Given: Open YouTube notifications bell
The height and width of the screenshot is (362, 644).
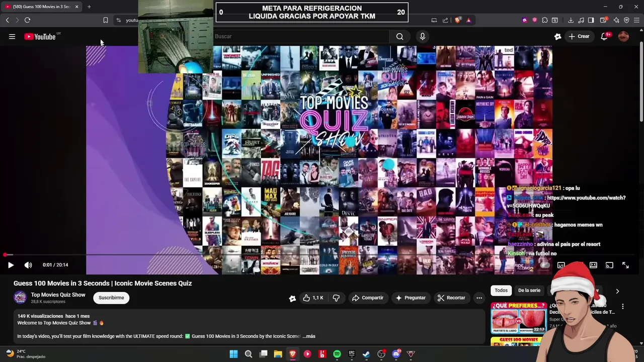Looking at the screenshot, I should pos(605,36).
